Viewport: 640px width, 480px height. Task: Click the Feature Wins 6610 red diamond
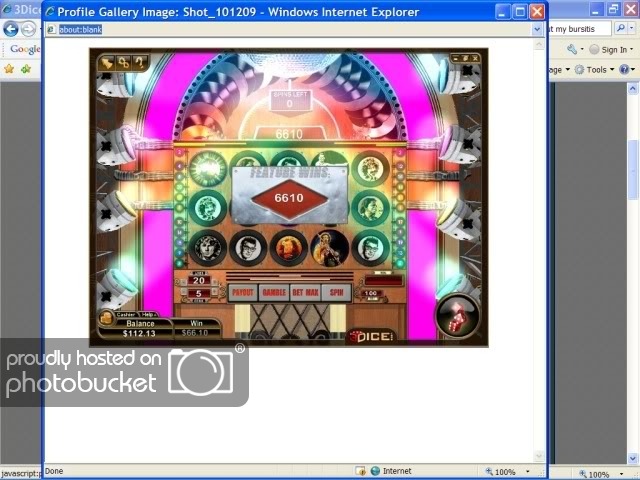point(289,198)
